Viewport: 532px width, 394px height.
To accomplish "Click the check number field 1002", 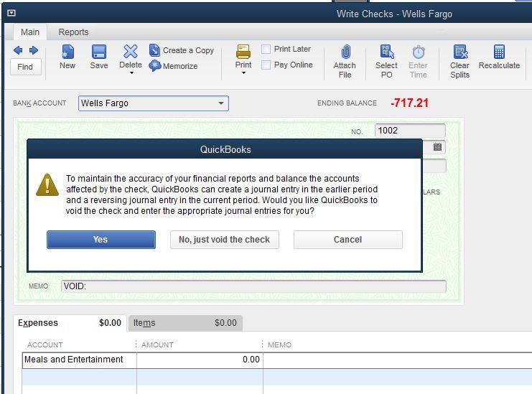I will coord(410,131).
